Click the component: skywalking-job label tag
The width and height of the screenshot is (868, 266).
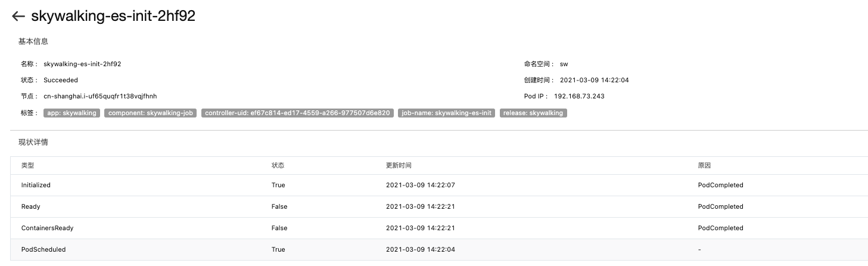pos(151,113)
